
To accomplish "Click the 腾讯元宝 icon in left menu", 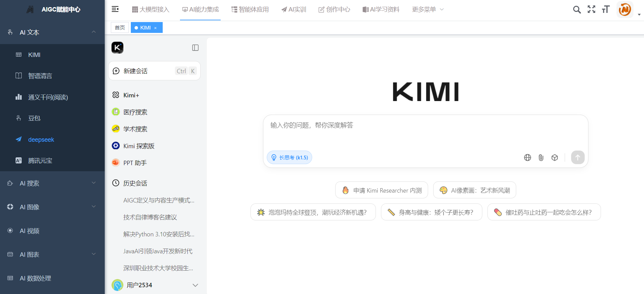I will pyautogui.click(x=19, y=160).
